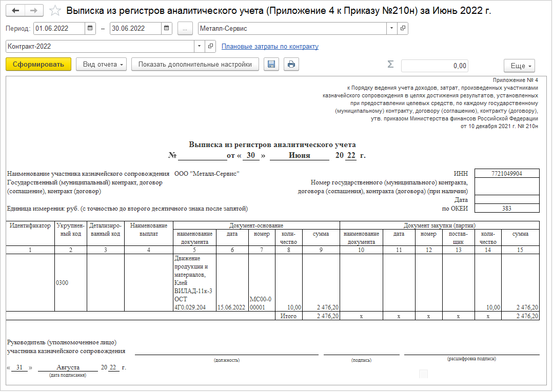Image resolution: width=553 pixels, height=392 pixels.
Task: Click the forward navigation arrow
Action: coord(34,10)
